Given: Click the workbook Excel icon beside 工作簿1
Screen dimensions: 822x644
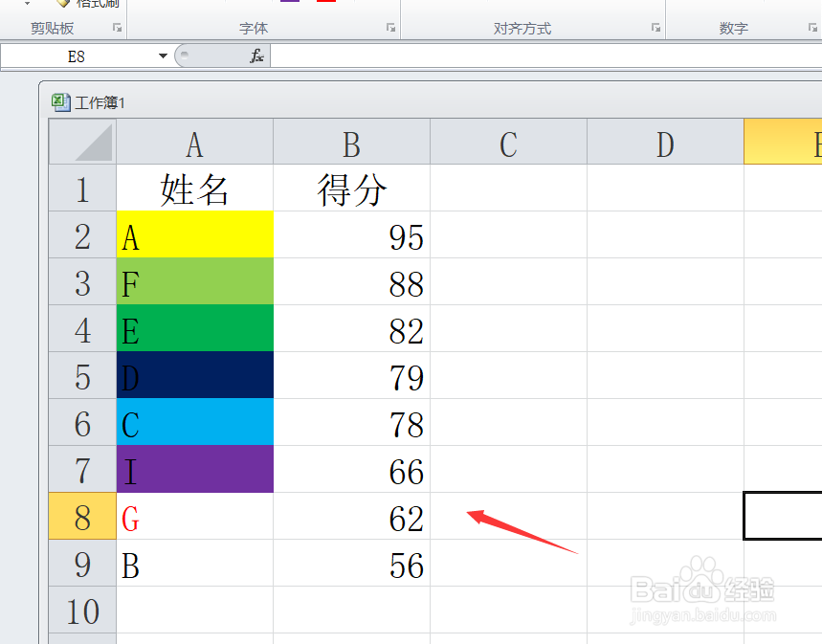Looking at the screenshot, I should coord(61,102).
